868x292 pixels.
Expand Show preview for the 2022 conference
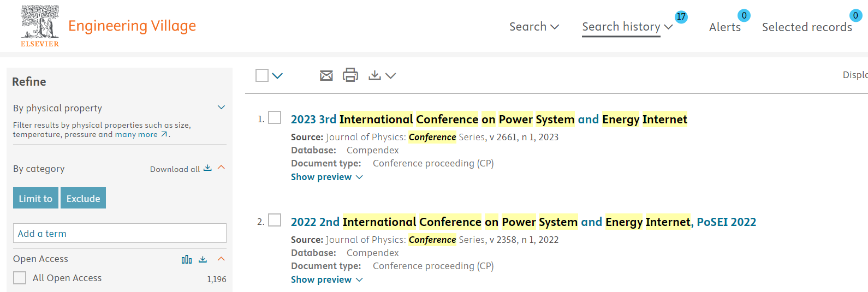point(326,279)
